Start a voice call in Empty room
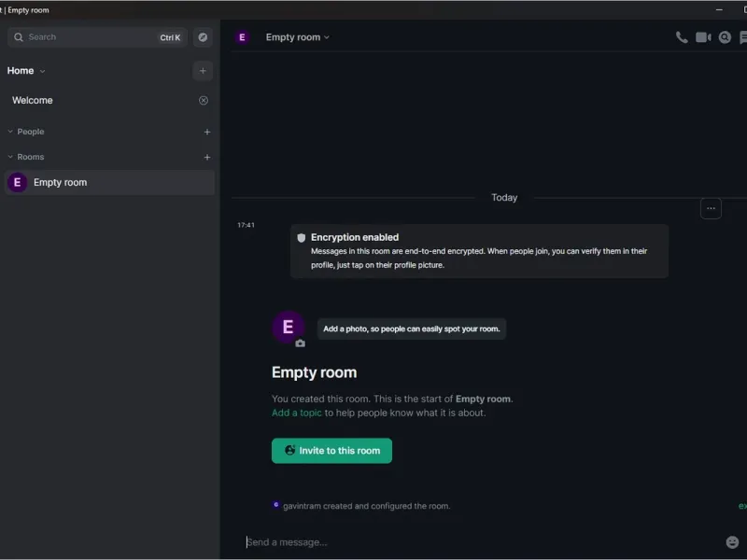The height and width of the screenshot is (560, 747). (682, 37)
